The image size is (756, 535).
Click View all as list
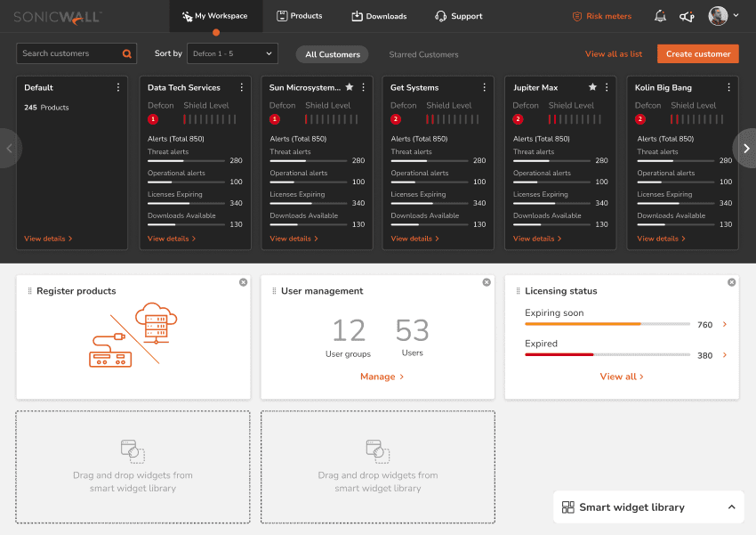614,54
